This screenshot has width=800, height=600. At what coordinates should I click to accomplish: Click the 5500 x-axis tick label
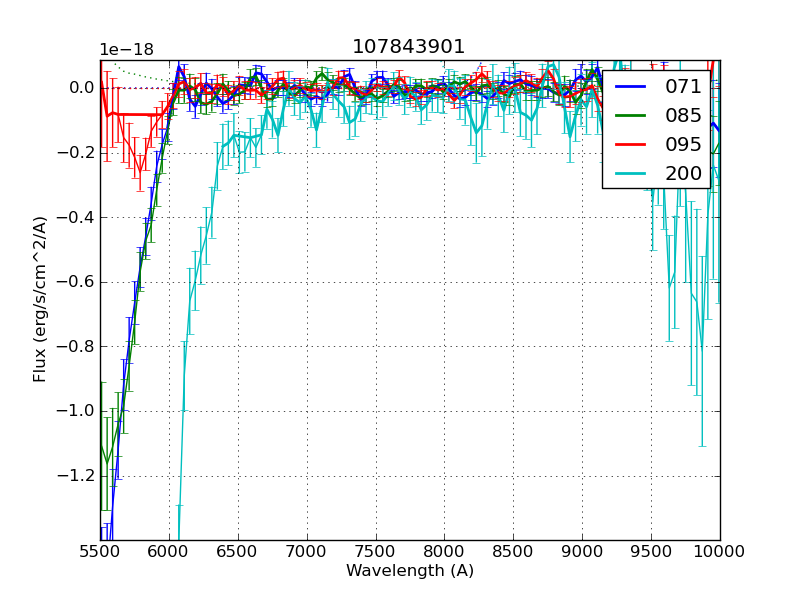point(100,551)
